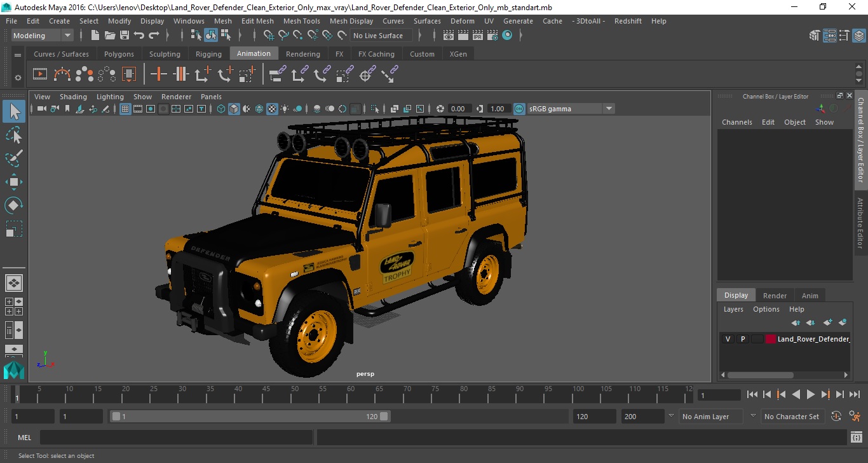Toggle the P playback box of the layer
This screenshot has height=463, width=868.
coord(742,339)
